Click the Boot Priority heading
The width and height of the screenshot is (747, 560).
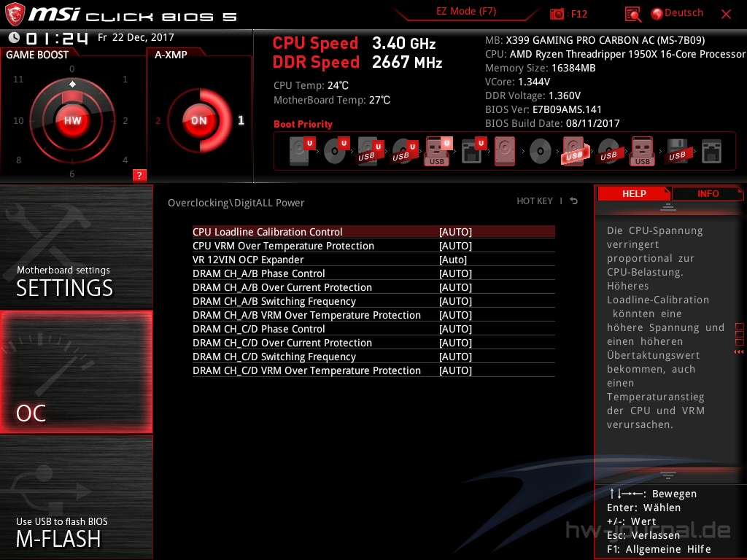tap(303, 124)
